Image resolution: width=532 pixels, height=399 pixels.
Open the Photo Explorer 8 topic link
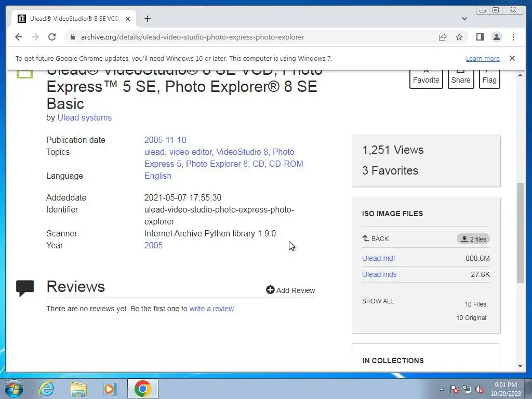pyautogui.click(x=217, y=164)
